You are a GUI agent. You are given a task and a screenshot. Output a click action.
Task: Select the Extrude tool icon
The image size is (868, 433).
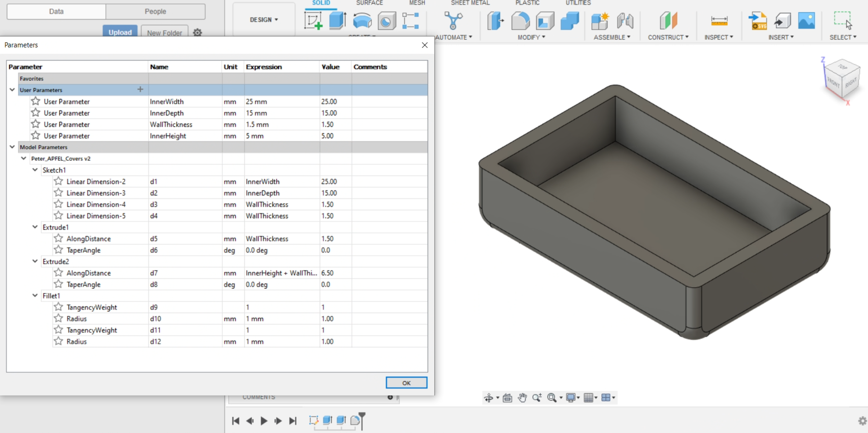click(x=338, y=21)
